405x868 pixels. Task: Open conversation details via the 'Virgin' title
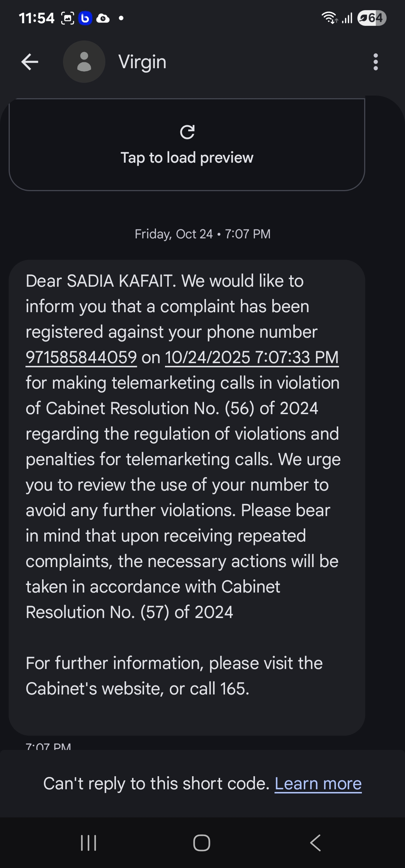coord(142,62)
